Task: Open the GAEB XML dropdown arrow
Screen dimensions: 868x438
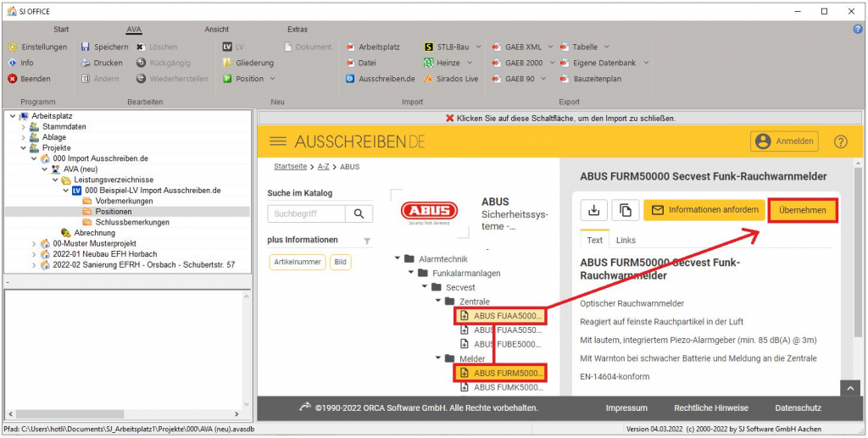Action: (x=551, y=47)
